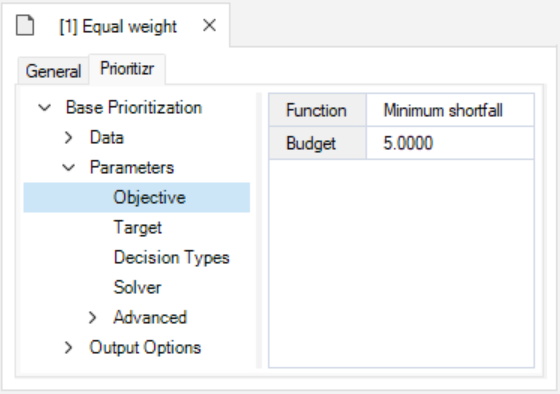Viewport: 560px width, 394px height.
Task: Select the Base Prioritization label
Action: [134, 108]
